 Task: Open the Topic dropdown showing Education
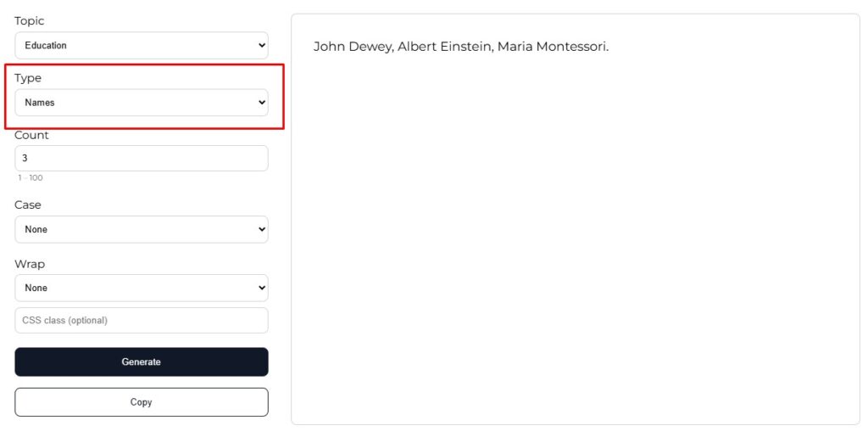click(141, 45)
